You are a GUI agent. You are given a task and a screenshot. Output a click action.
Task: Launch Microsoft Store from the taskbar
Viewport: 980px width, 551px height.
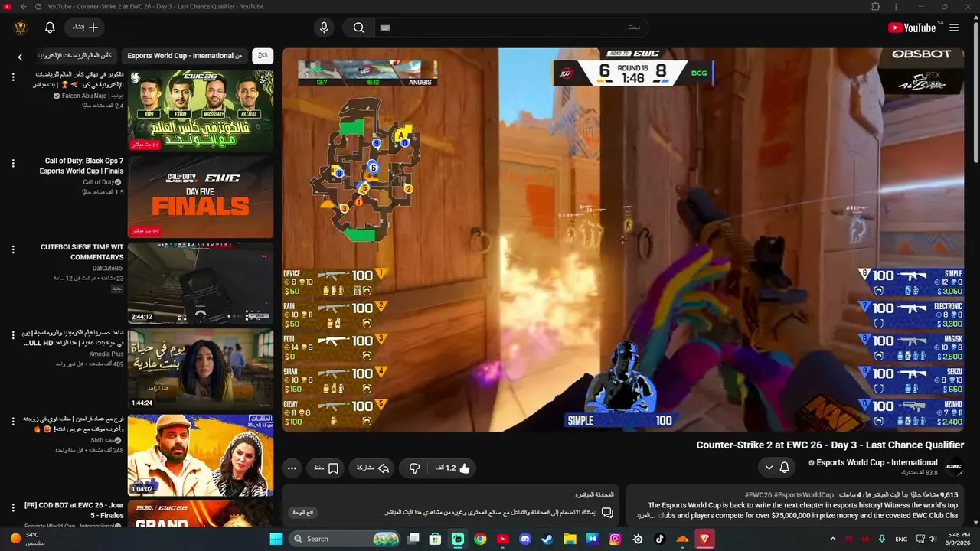(436, 539)
